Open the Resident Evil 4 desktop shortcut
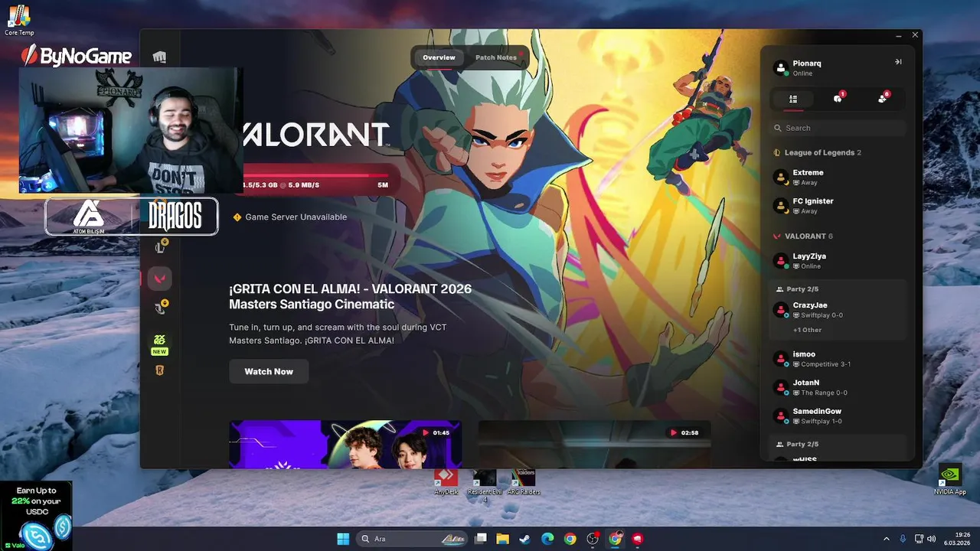The image size is (980, 551). (484, 484)
